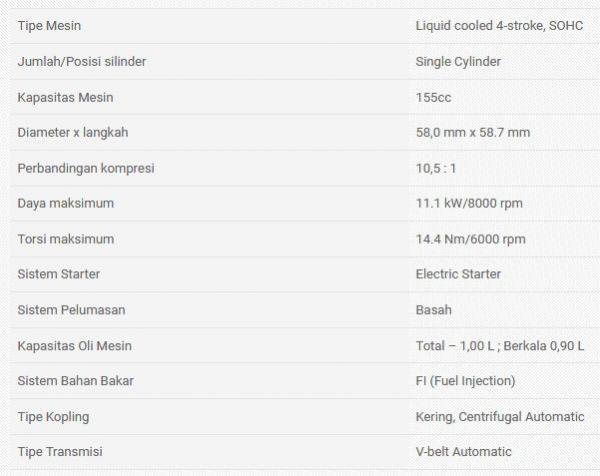
Task: Click the 11.1 kW/8000 rpm value
Action: pyautogui.click(x=469, y=203)
